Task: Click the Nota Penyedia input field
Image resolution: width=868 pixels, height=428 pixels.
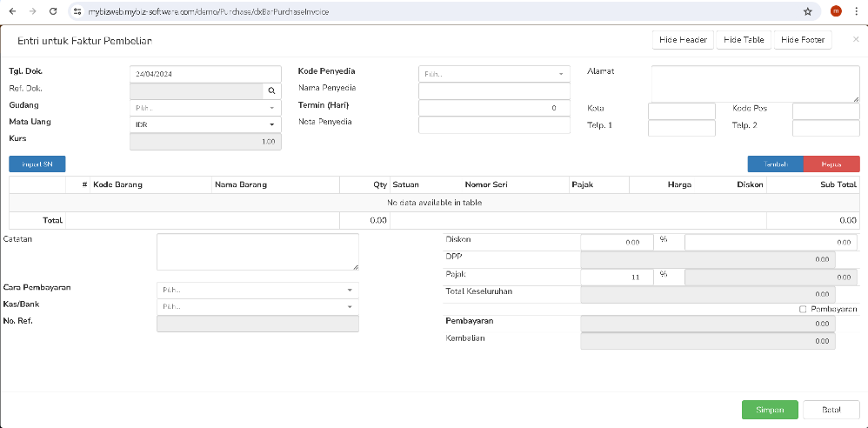Action: tap(494, 125)
